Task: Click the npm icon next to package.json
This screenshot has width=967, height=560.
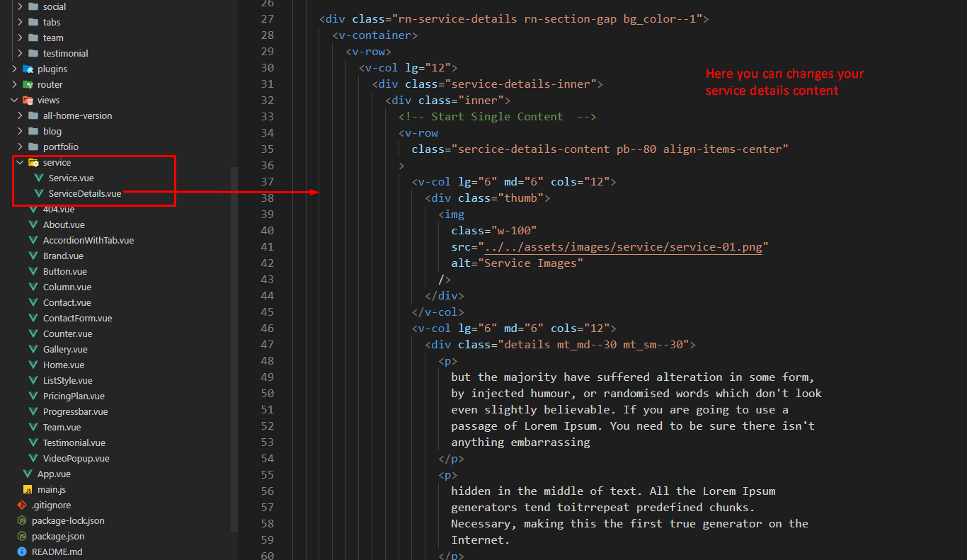Action: [x=22, y=537]
